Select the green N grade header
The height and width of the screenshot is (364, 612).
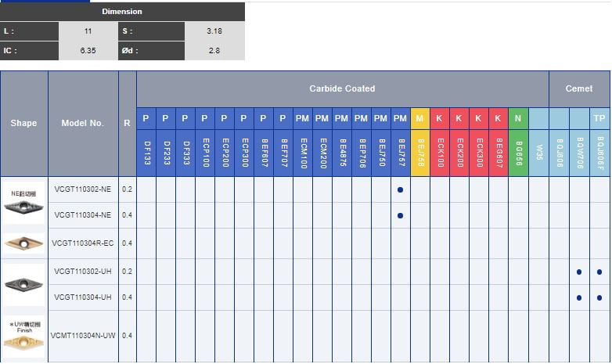(x=518, y=118)
